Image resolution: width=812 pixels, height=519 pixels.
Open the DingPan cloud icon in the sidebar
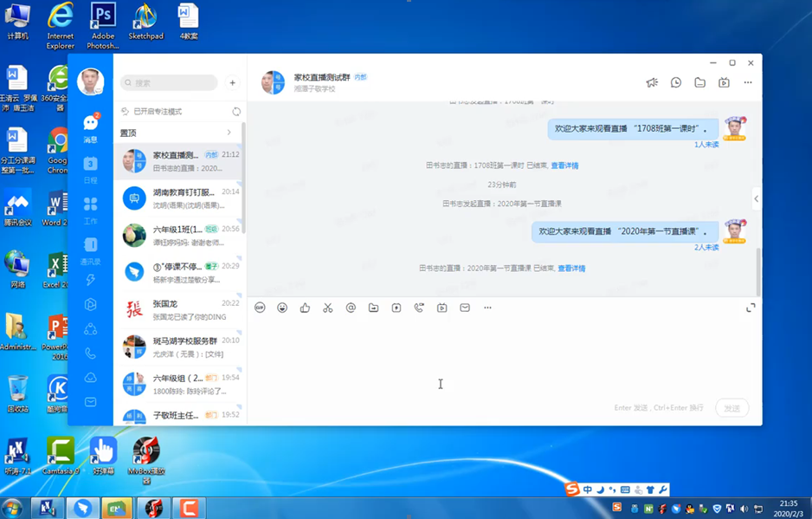(x=90, y=378)
